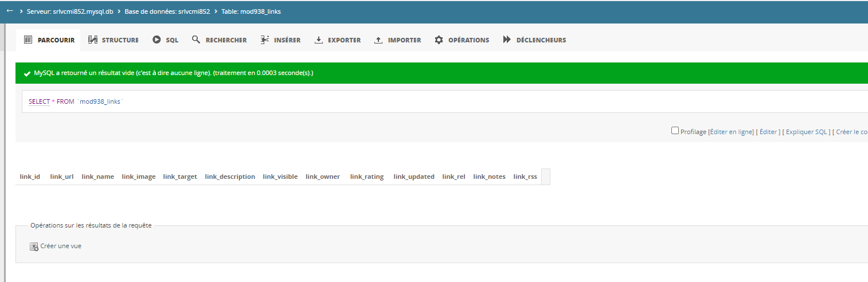Image resolution: width=868 pixels, height=282 pixels.
Task: Click the Importer upload icon
Action: point(378,40)
